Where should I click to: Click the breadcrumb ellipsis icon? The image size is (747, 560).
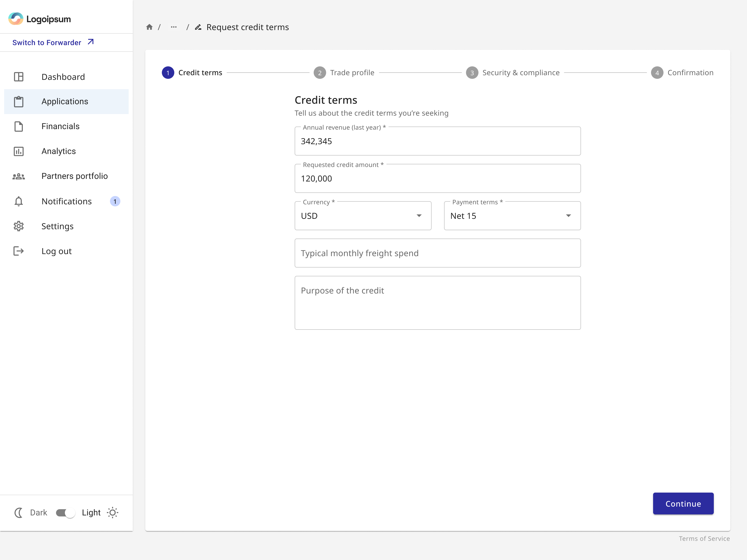click(x=174, y=27)
